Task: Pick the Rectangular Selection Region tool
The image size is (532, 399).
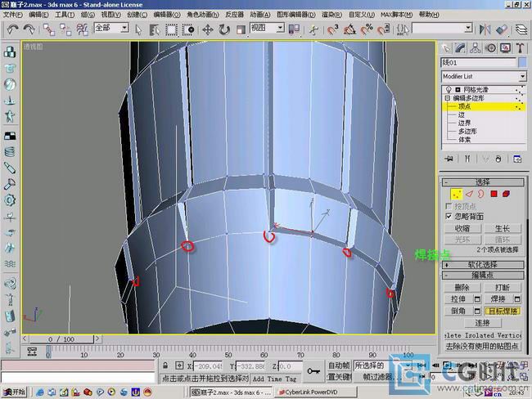Action: pyautogui.click(x=171, y=29)
